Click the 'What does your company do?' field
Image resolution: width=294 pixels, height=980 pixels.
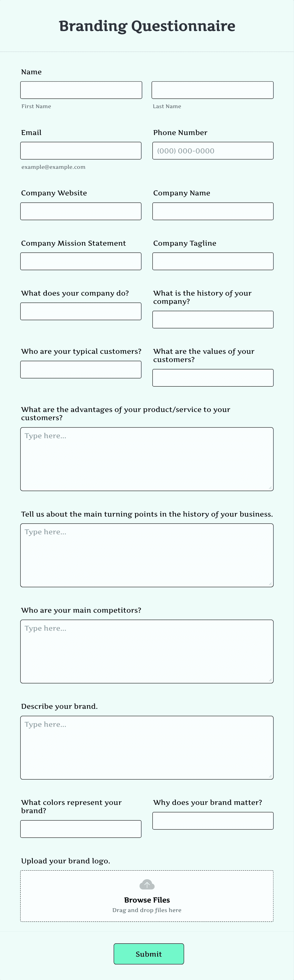pyautogui.click(x=81, y=311)
